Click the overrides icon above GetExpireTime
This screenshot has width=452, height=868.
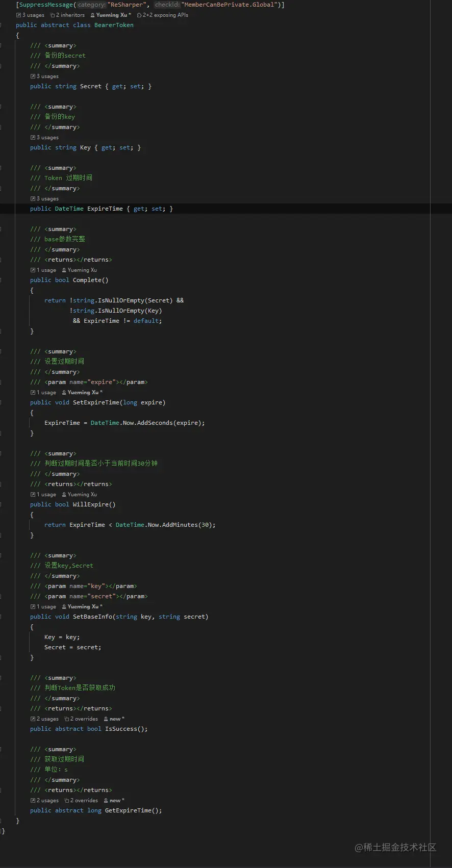coord(67,801)
